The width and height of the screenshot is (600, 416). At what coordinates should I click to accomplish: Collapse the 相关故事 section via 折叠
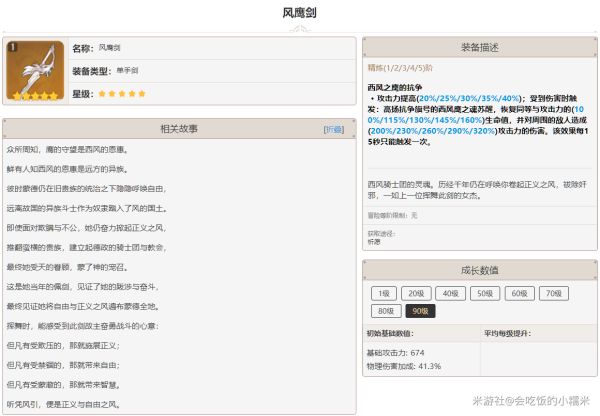pos(334,129)
